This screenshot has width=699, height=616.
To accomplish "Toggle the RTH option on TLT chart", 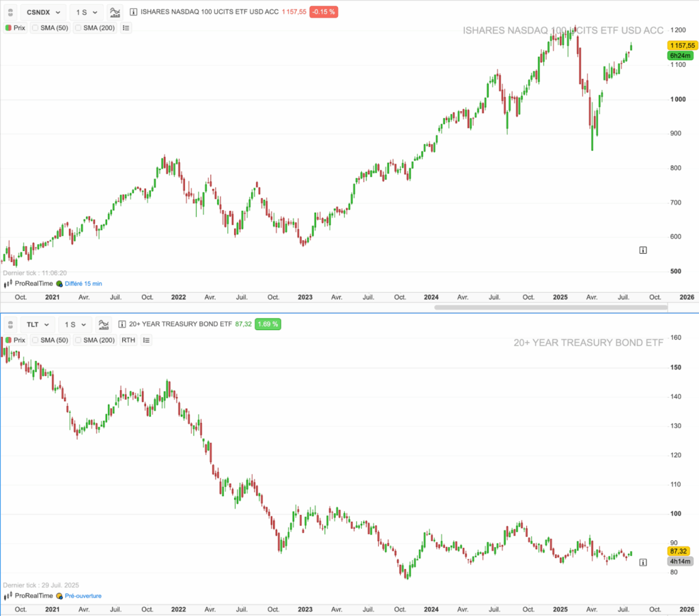I will [x=128, y=340].
